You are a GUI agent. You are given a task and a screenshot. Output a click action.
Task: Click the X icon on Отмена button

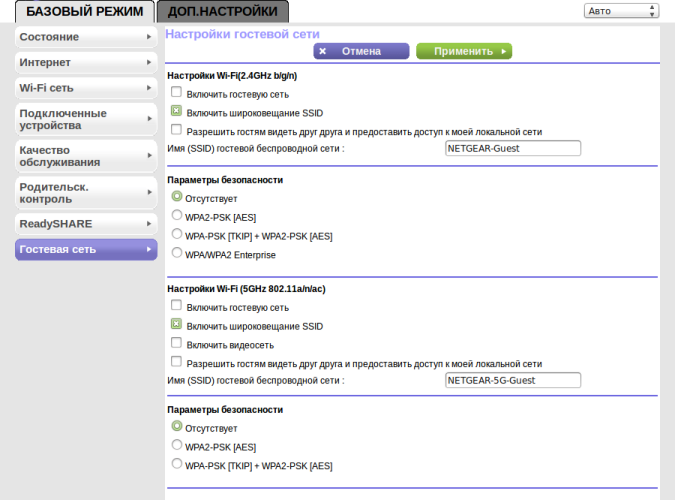322,51
